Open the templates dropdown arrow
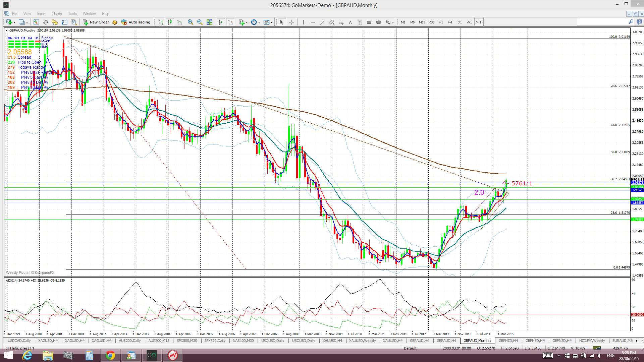The height and width of the screenshot is (362, 644). coord(272,22)
